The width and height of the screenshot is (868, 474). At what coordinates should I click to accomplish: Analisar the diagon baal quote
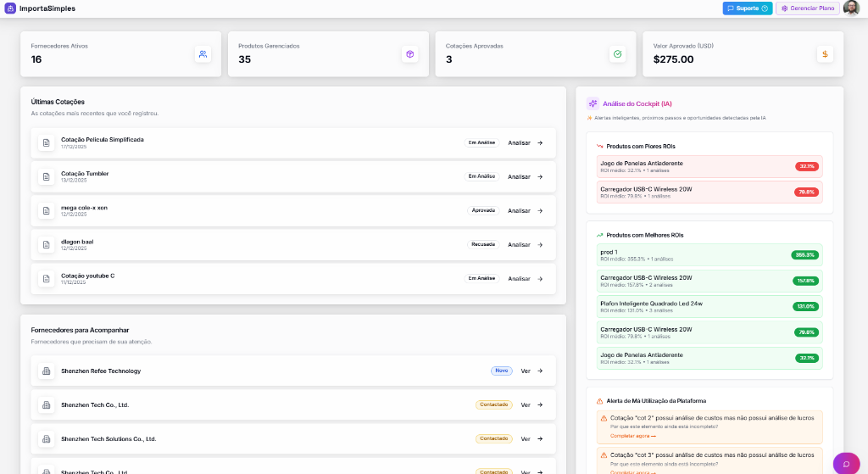click(526, 245)
